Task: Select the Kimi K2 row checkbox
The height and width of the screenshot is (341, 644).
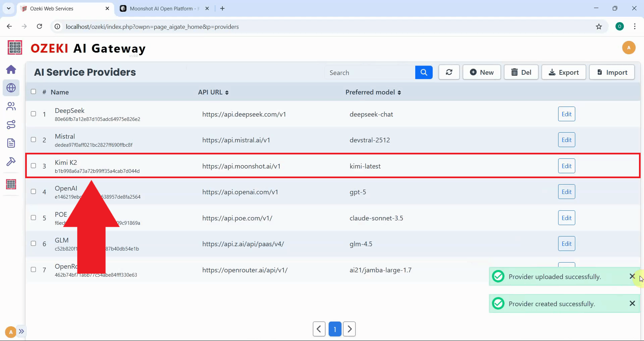Action: (x=34, y=166)
